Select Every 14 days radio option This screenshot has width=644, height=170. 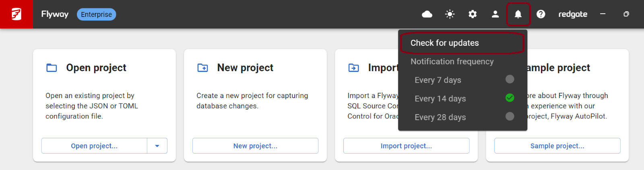click(510, 98)
